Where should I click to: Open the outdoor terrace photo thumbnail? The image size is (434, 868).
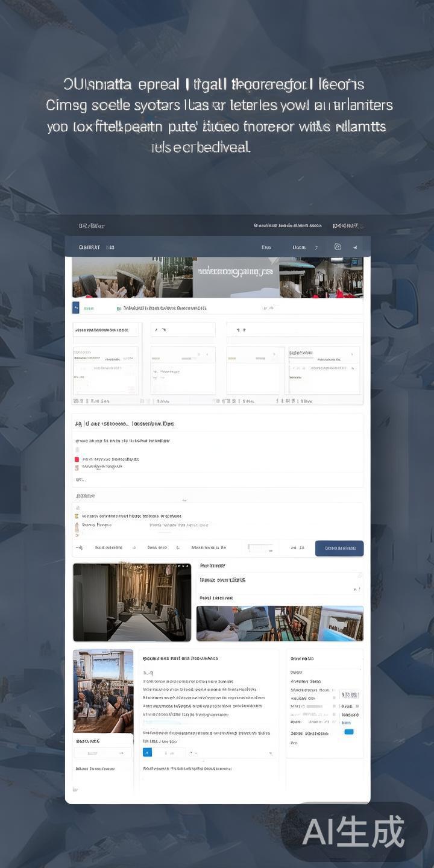[x=103, y=691]
